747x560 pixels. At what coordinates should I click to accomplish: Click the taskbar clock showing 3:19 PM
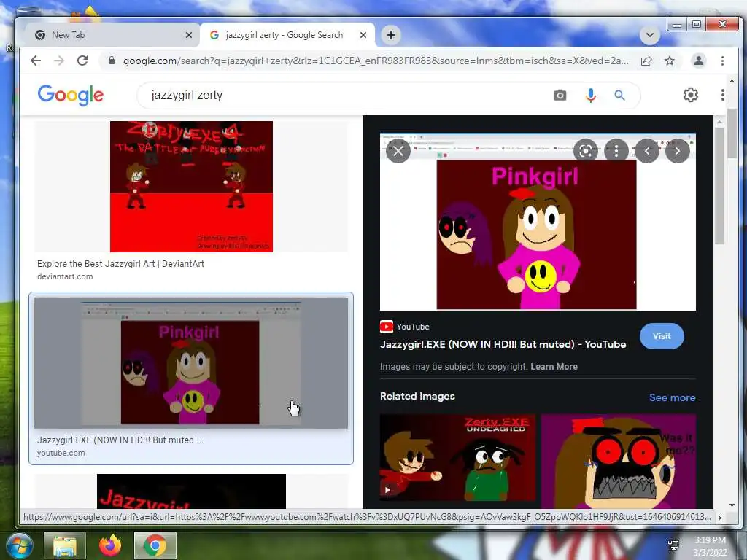coord(710,546)
